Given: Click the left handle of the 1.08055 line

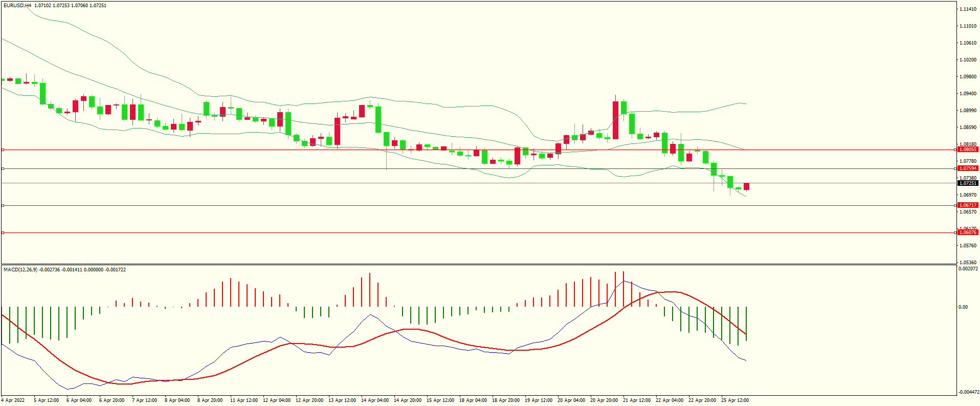Looking at the screenshot, I should 3,150.
